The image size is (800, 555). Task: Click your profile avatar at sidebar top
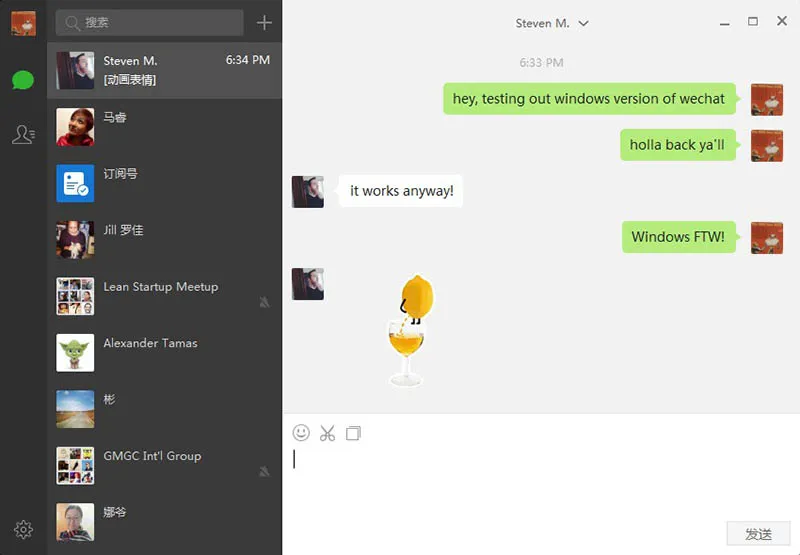23,23
